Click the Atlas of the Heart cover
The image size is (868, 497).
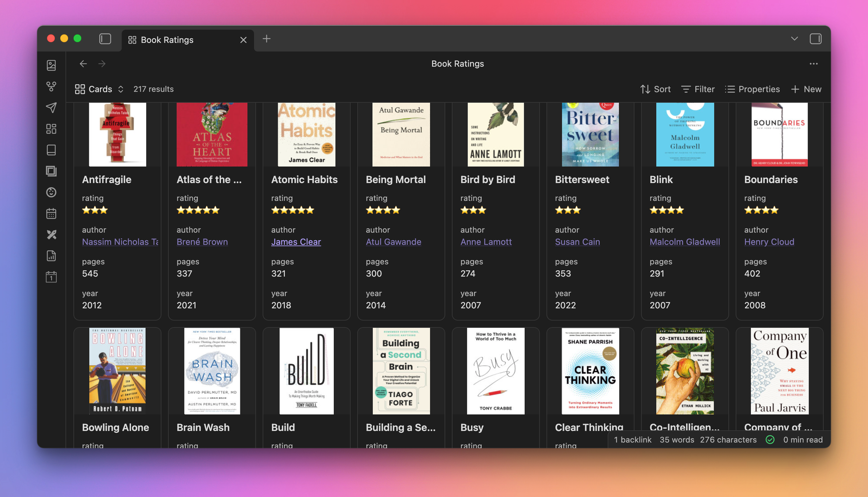click(x=212, y=134)
